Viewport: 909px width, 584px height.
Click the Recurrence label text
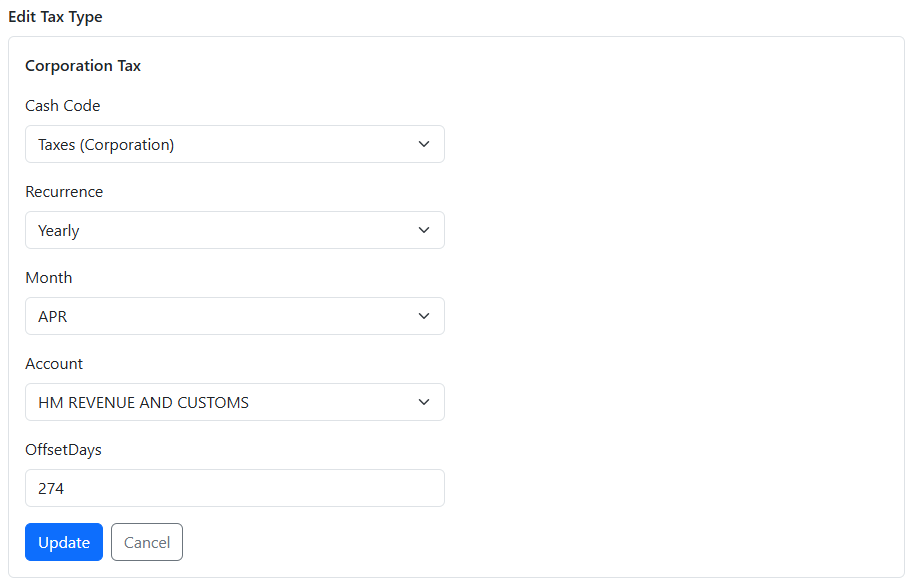[64, 191]
